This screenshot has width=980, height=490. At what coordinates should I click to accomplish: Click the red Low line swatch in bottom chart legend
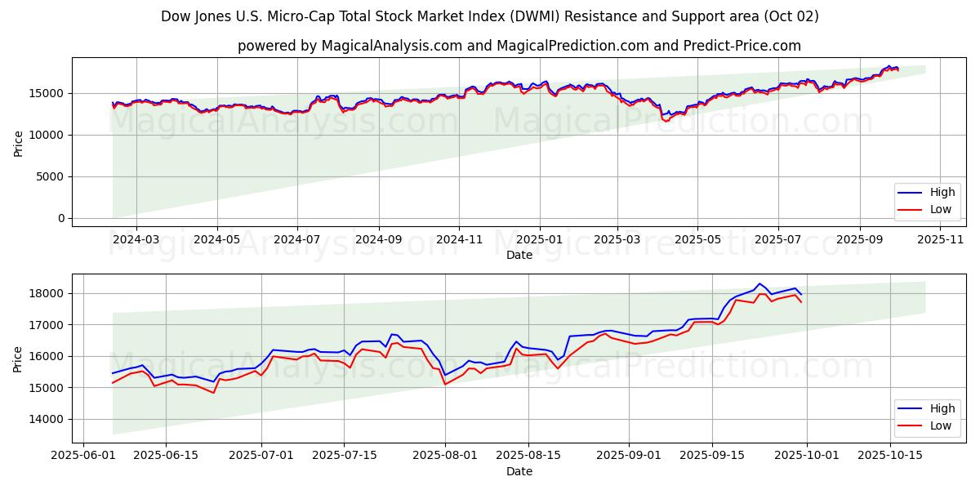click(910, 425)
